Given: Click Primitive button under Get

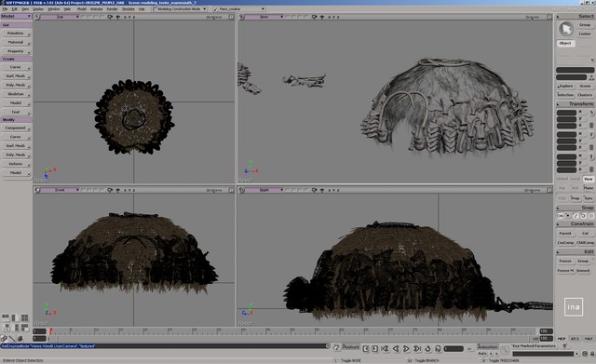Looking at the screenshot, I should pyautogui.click(x=16, y=34).
